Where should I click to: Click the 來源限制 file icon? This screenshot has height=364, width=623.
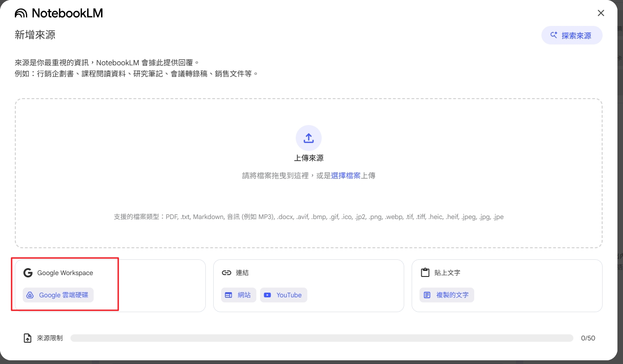click(28, 338)
